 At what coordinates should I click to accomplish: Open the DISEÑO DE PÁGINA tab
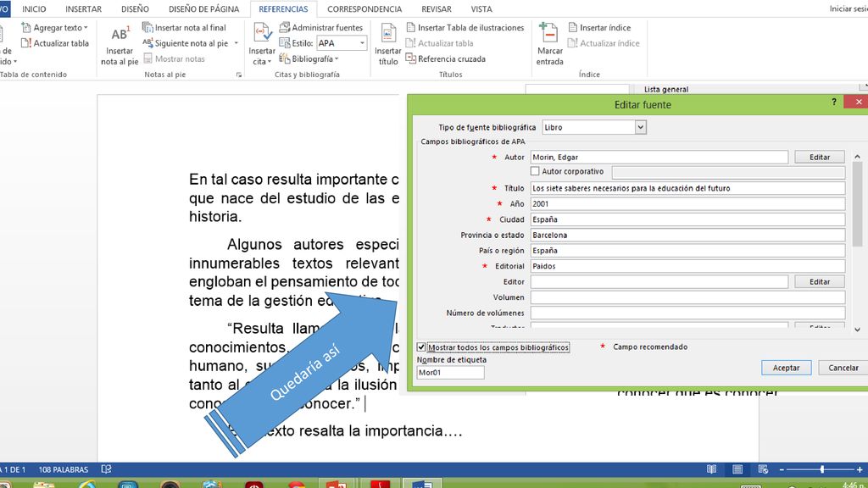pyautogui.click(x=203, y=8)
